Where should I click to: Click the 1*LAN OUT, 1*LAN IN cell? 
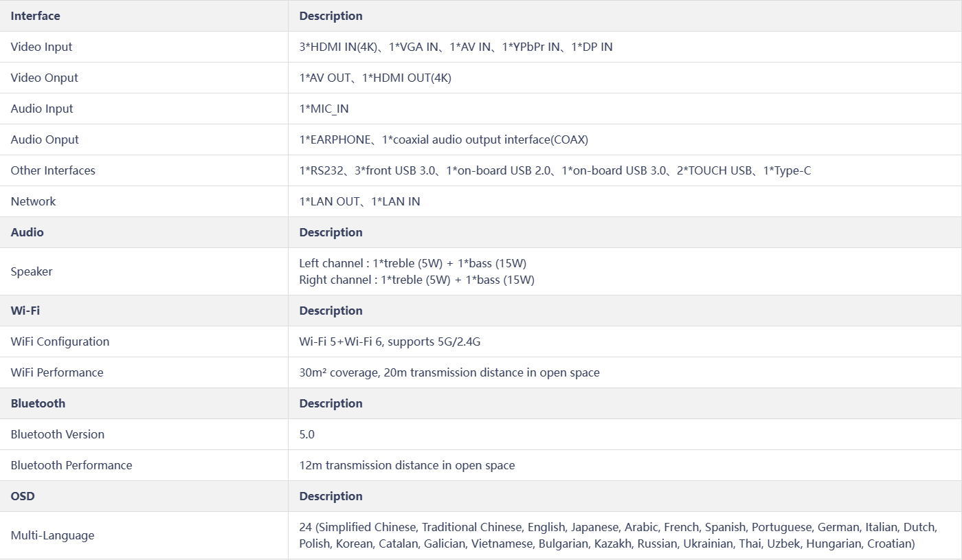coord(359,201)
